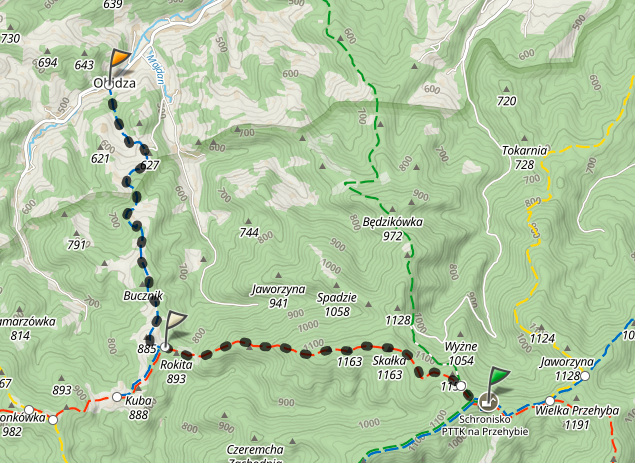Click the white trail node below Wyżne
This screenshot has width=635, height=463.
(x=461, y=385)
